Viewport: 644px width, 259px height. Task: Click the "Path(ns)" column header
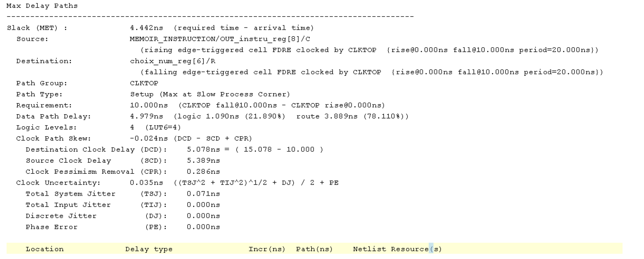314,249
